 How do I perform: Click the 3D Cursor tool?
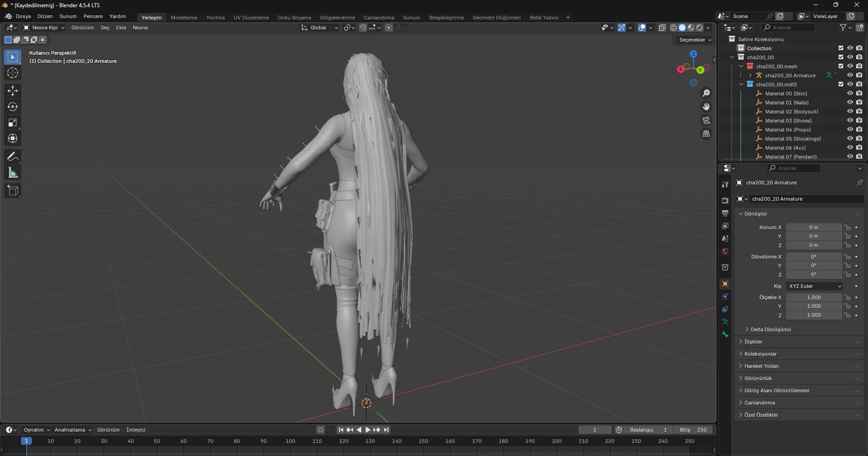tap(13, 73)
